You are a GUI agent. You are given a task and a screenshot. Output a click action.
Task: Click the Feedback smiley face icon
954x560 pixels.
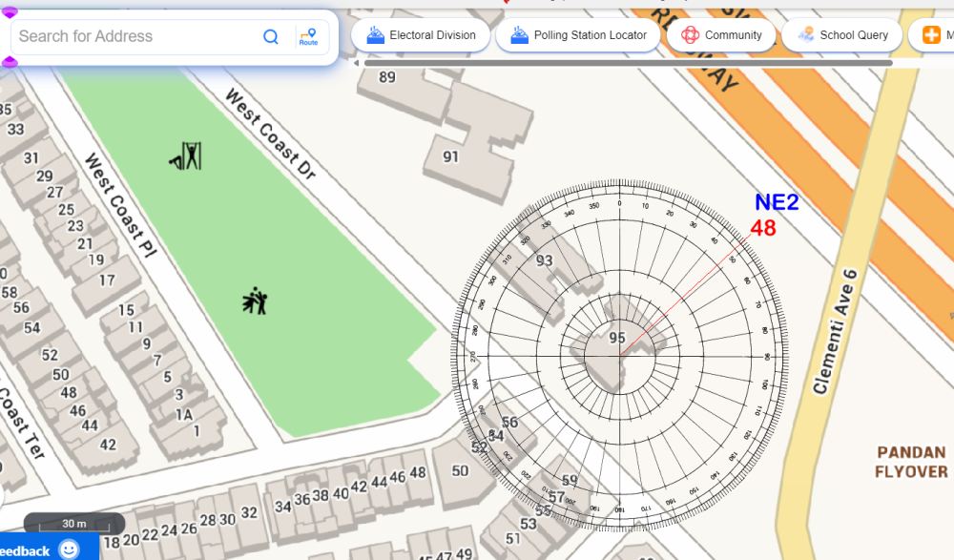pos(69,550)
